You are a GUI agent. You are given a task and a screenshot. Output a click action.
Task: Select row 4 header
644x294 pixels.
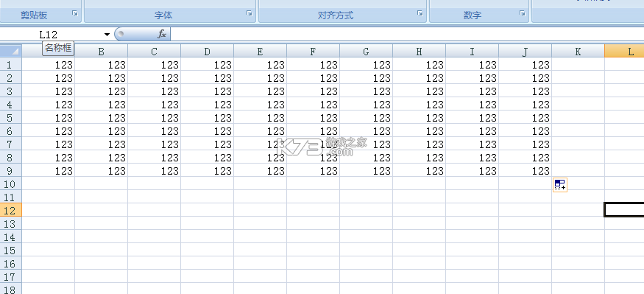coord(11,105)
